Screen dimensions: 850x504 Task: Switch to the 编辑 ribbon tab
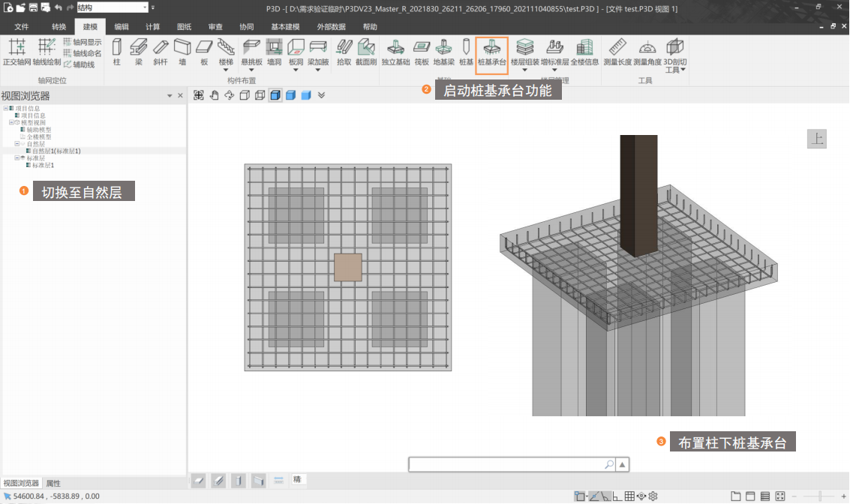pyautogui.click(x=122, y=26)
